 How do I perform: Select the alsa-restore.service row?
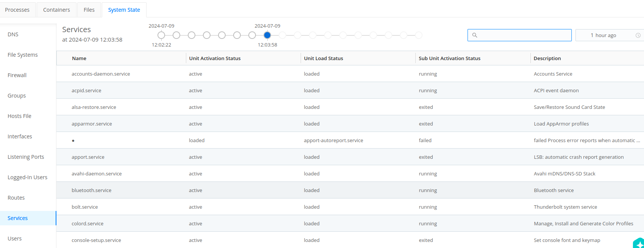tap(350, 107)
